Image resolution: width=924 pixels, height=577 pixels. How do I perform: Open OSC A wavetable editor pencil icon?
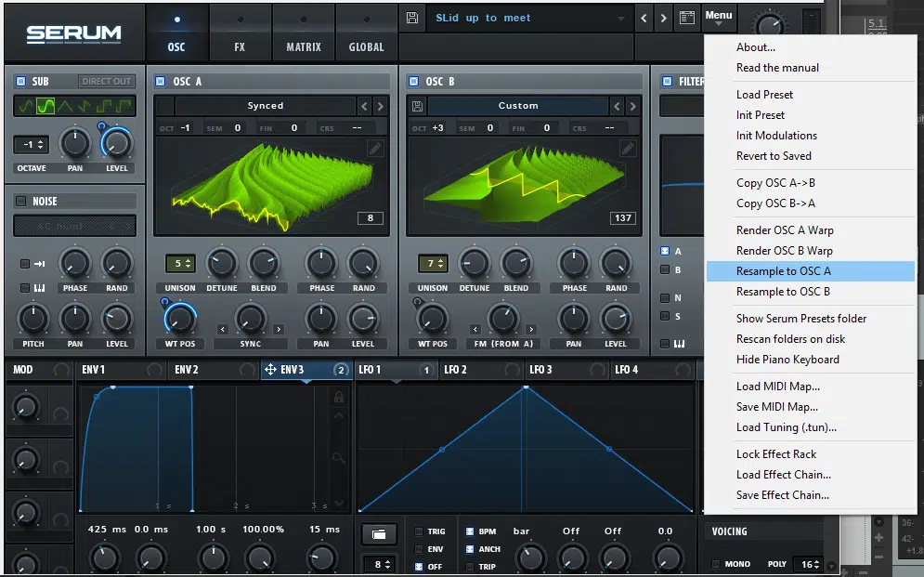(x=375, y=148)
